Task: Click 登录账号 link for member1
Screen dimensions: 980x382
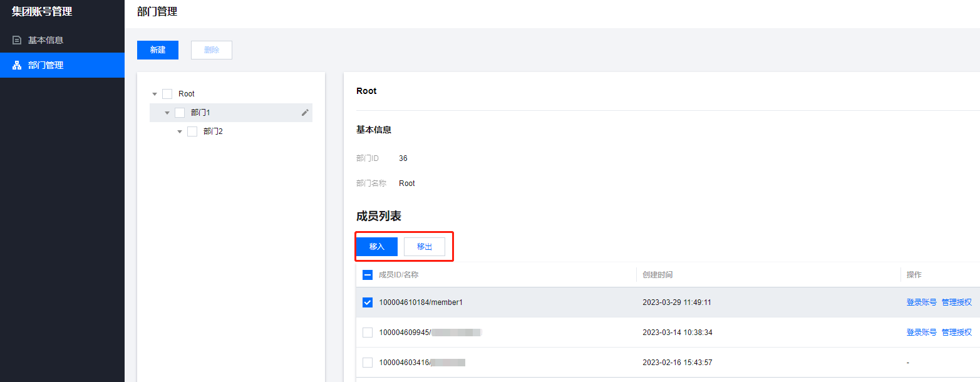Action: [x=921, y=302]
